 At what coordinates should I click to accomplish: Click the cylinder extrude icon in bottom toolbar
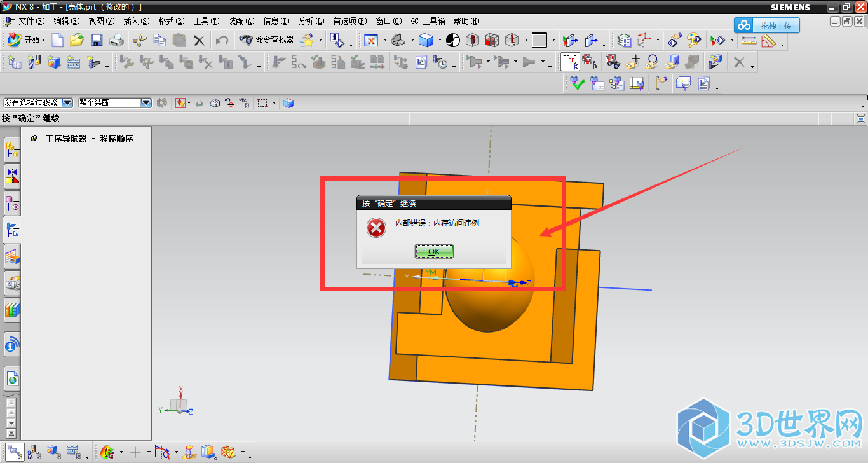point(189,452)
